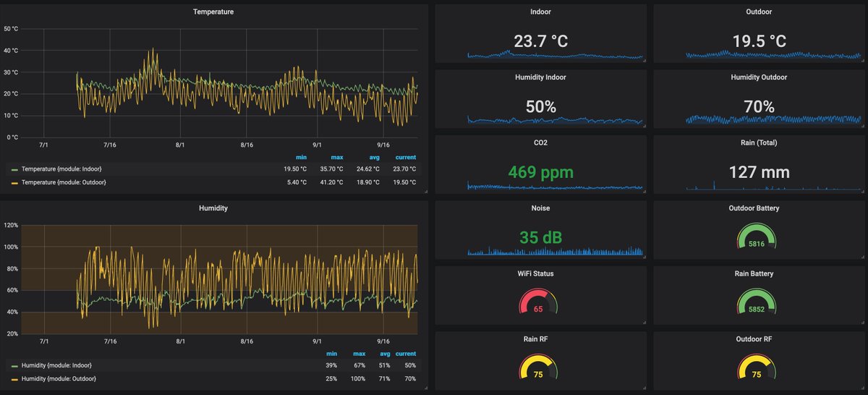Click the 19.50 °C indoor min value

point(296,169)
